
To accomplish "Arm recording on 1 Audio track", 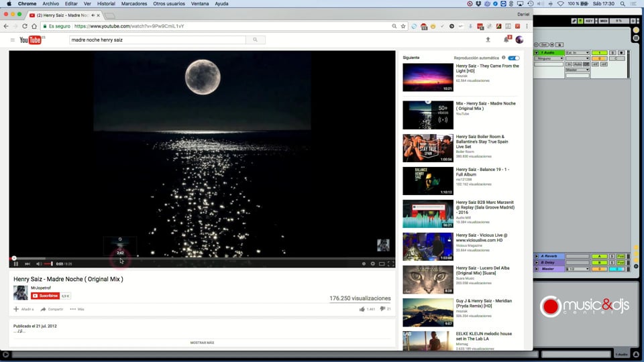I will point(621,53).
